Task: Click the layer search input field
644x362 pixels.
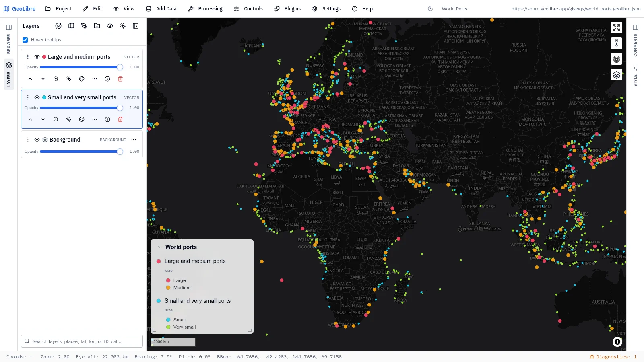Action: (x=82, y=341)
